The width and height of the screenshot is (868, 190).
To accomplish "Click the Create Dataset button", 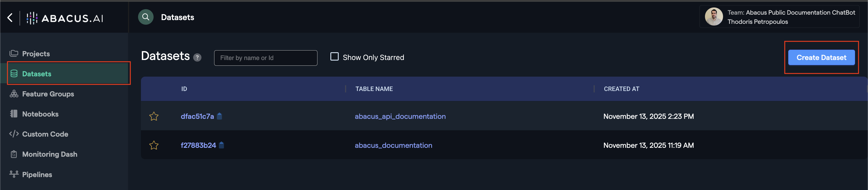I will 821,58.
